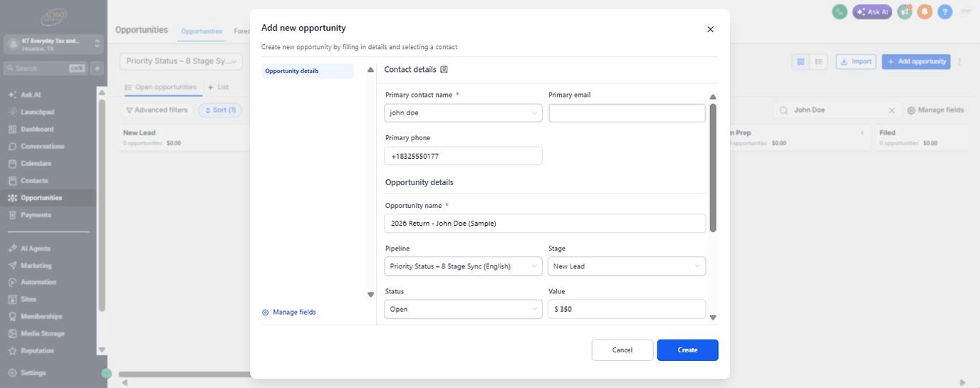Open the megaphone announcements icon
980x388 pixels.
905,11
